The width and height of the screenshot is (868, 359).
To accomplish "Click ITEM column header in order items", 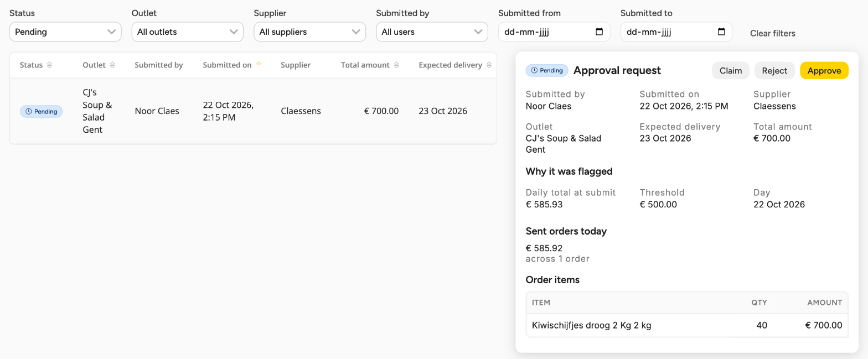I will tap(541, 303).
